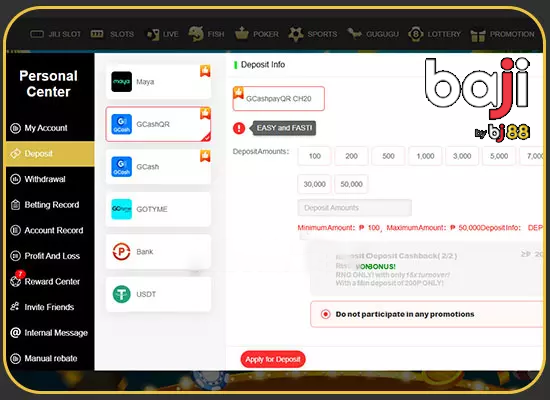Click the USDT Tether icon
550x400 pixels.
click(121, 294)
